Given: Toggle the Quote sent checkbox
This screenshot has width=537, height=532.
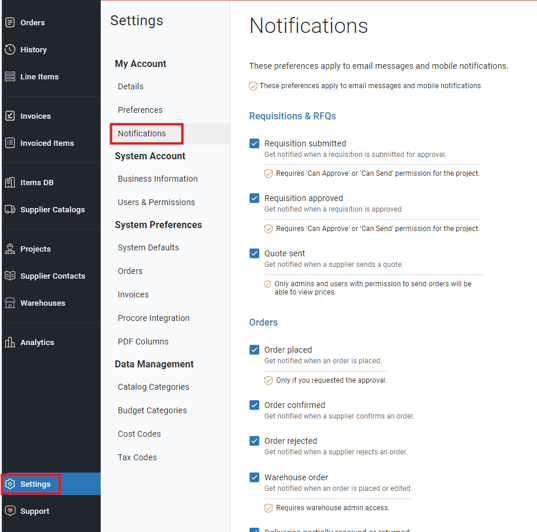Looking at the screenshot, I should 254,253.
